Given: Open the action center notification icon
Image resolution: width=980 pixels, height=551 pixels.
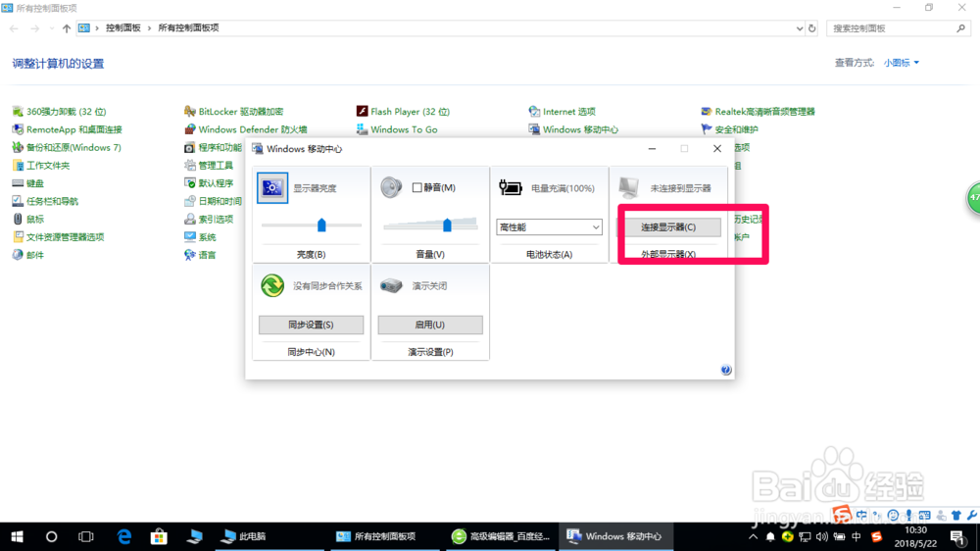Looking at the screenshot, I should pos(958,536).
